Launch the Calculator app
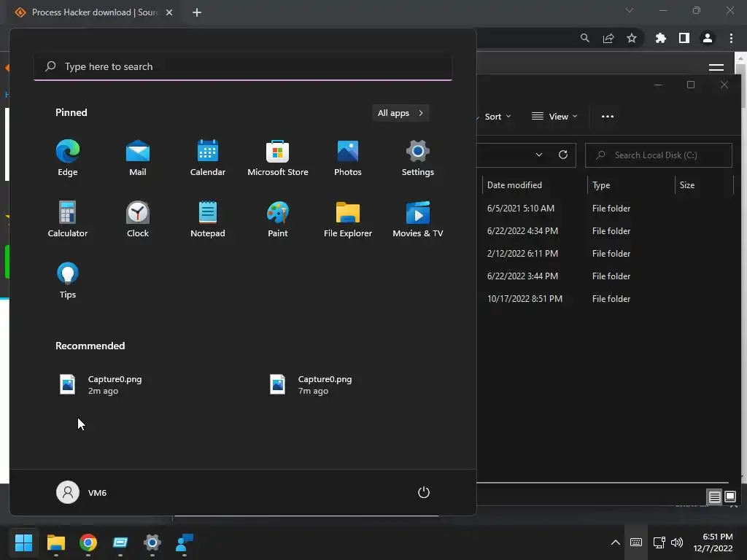Screen dimensions: 747x560 click(x=68, y=219)
